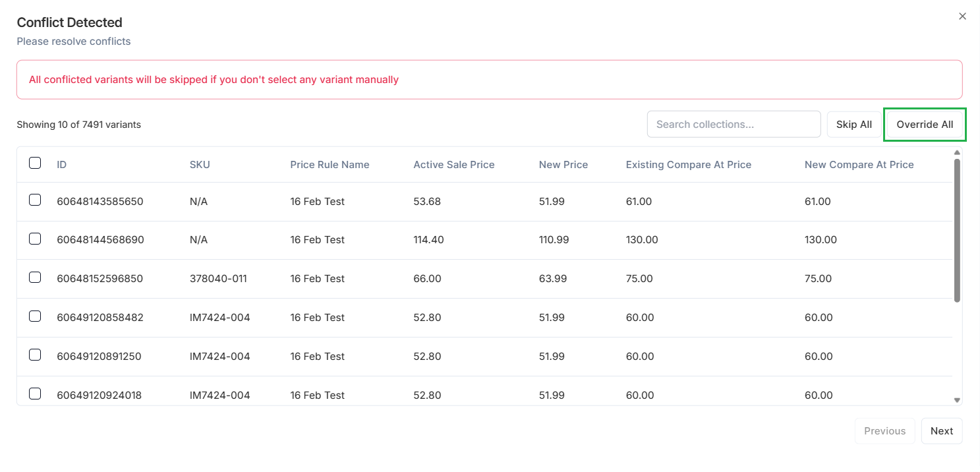Click active sale price 114.40
Viewport: 980px width, 472px height.
click(x=428, y=240)
